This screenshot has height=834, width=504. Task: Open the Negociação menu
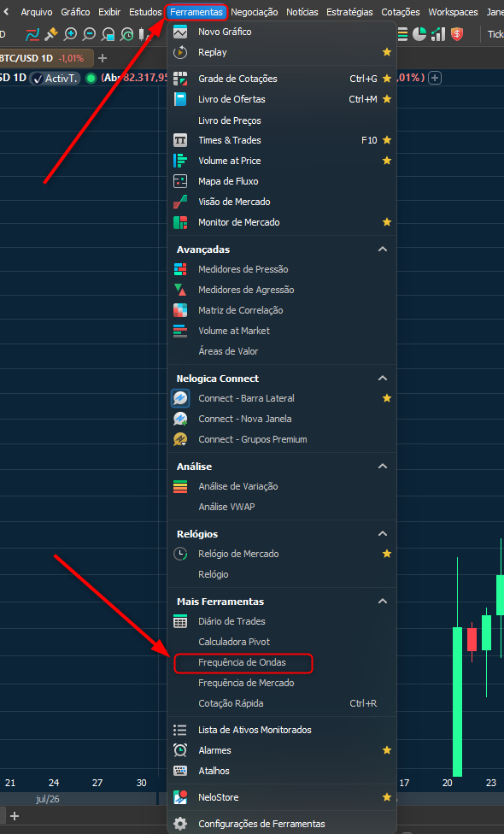point(254,12)
